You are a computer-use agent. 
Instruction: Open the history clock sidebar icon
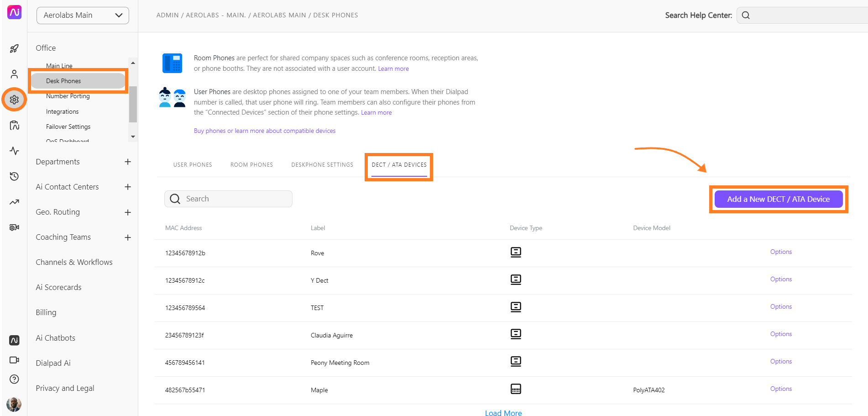[14, 176]
